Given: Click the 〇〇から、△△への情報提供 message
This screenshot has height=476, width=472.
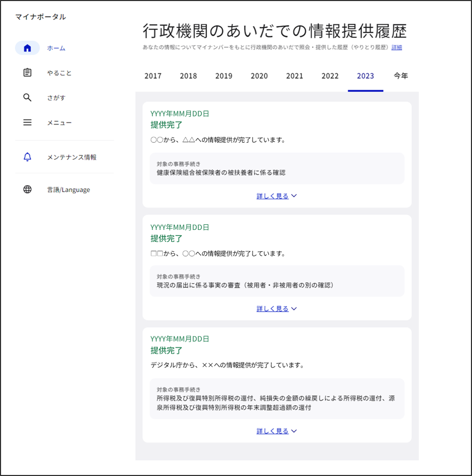Looking at the screenshot, I should click(x=218, y=140).
